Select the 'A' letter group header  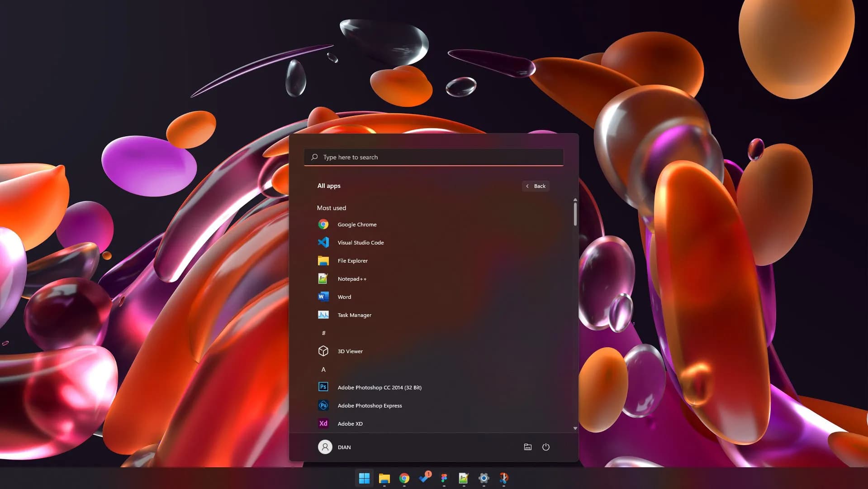click(323, 369)
